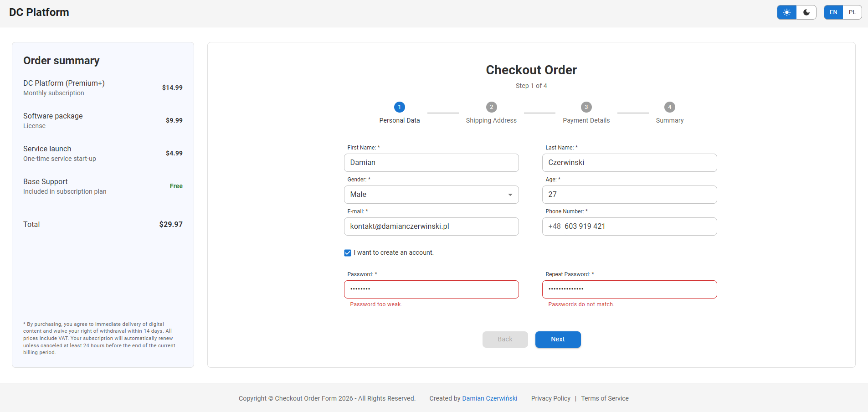Click step 1 Personal Data circle
868x412 pixels.
coord(399,107)
